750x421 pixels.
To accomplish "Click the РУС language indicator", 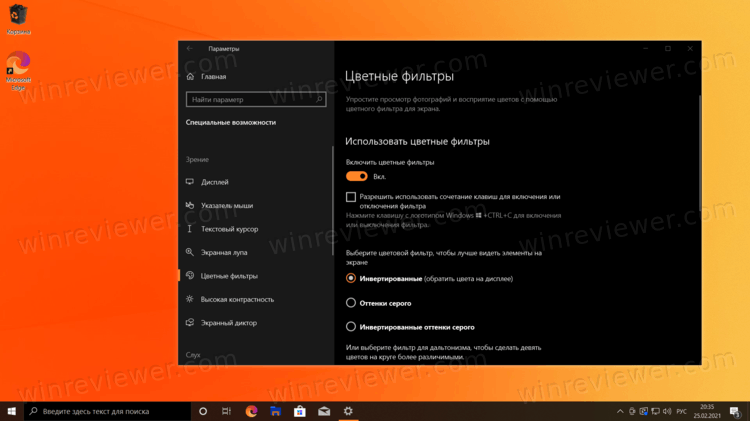I will click(682, 411).
